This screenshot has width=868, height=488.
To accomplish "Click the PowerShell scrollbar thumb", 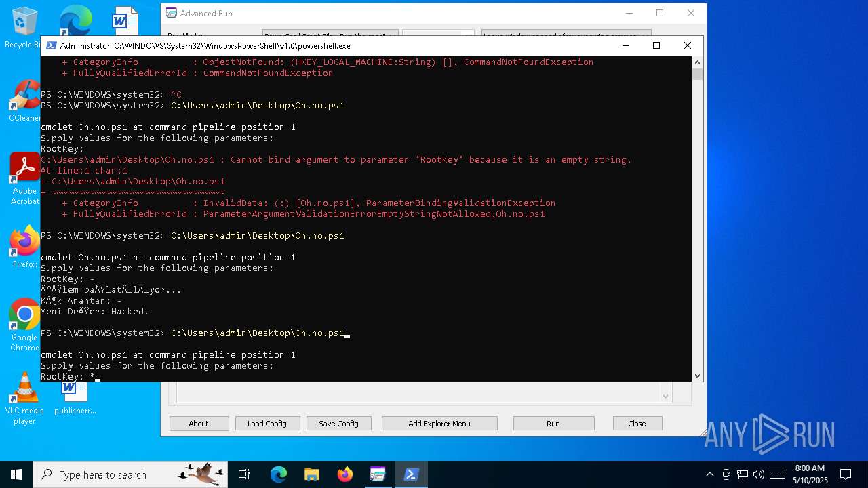I will click(697, 74).
